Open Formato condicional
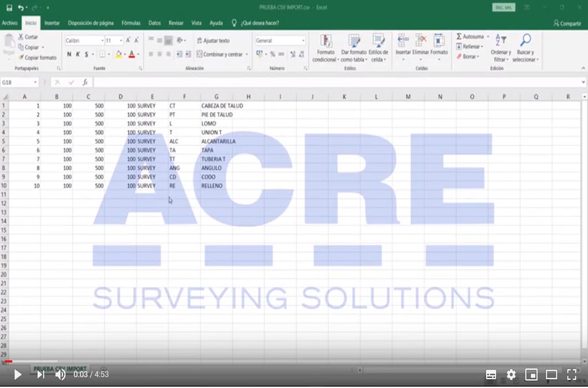Image resolution: width=588 pixels, height=388 pixels. click(325, 48)
